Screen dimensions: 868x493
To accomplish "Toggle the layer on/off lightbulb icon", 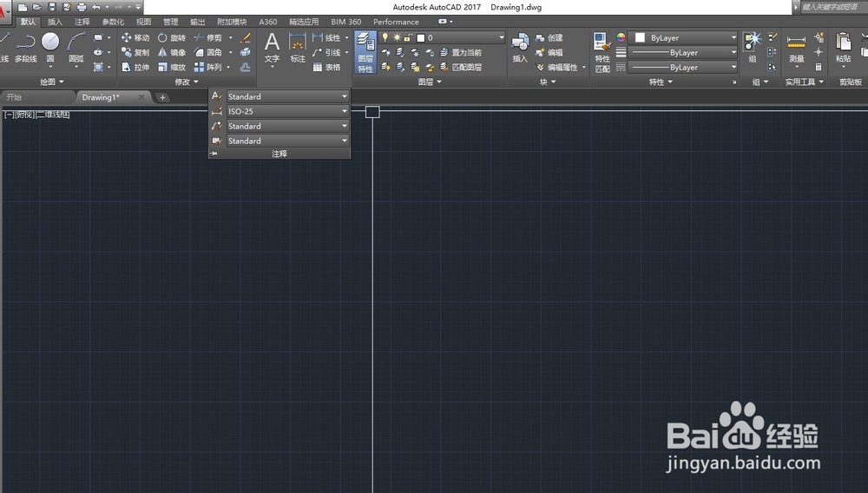I will point(385,37).
